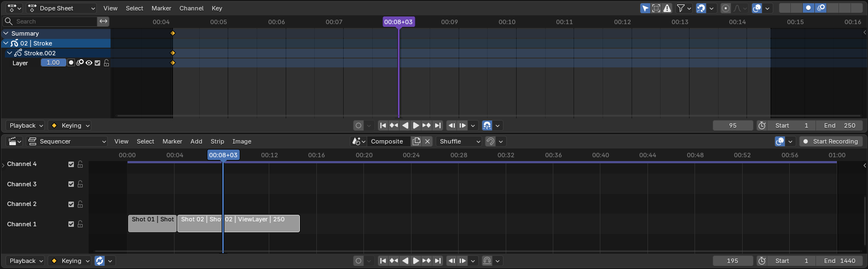
Task: Uncheck the Layer checkbox in Dope Sheet
Action: [x=97, y=63]
